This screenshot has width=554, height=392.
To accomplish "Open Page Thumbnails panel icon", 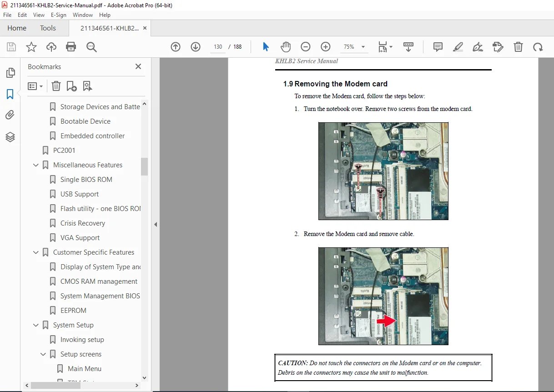I will [10, 73].
